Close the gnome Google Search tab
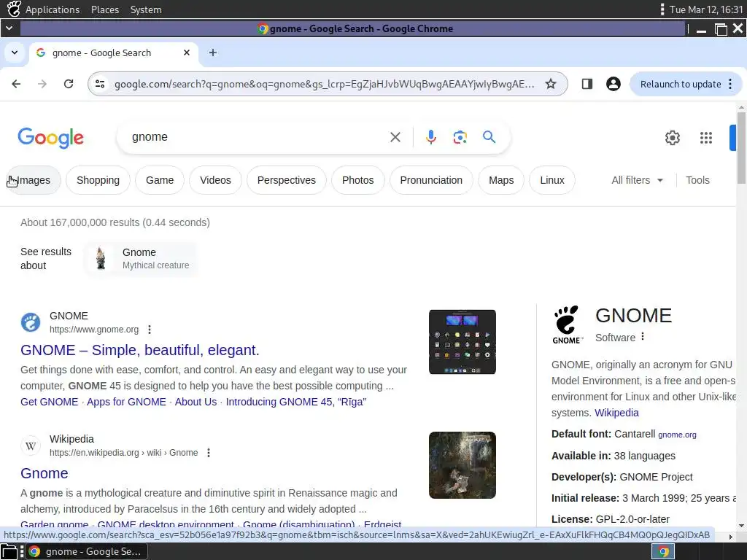Image resolution: width=747 pixels, height=560 pixels. pyautogui.click(x=187, y=52)
